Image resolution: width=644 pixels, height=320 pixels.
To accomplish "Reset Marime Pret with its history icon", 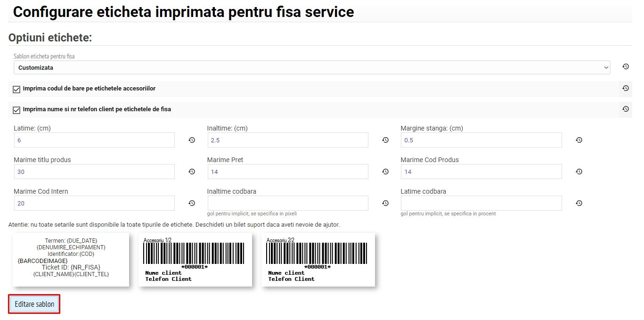I will (385, 172).
